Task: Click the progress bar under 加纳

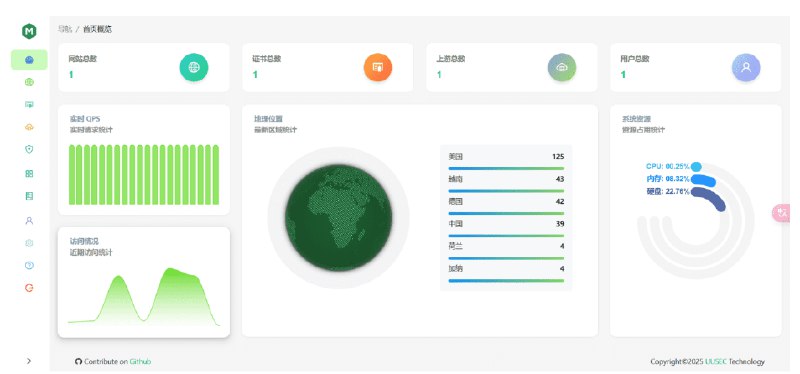Action: [x=506, y=281]
